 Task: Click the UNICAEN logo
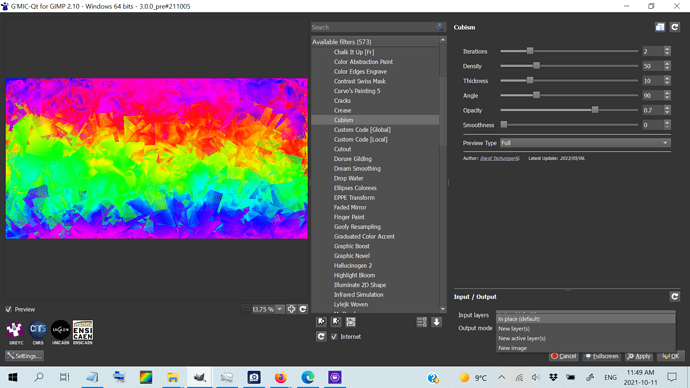60,333
